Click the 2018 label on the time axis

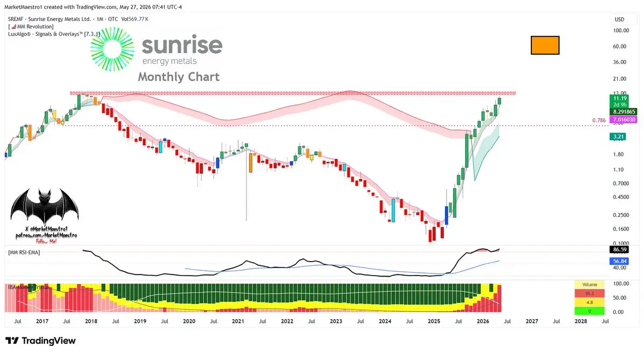tap(90, 321)
